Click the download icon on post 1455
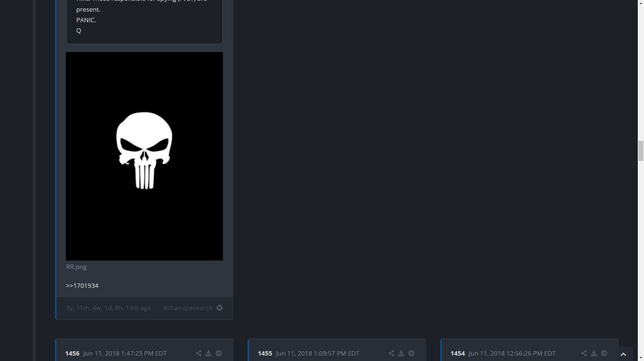 pos(401,353)
